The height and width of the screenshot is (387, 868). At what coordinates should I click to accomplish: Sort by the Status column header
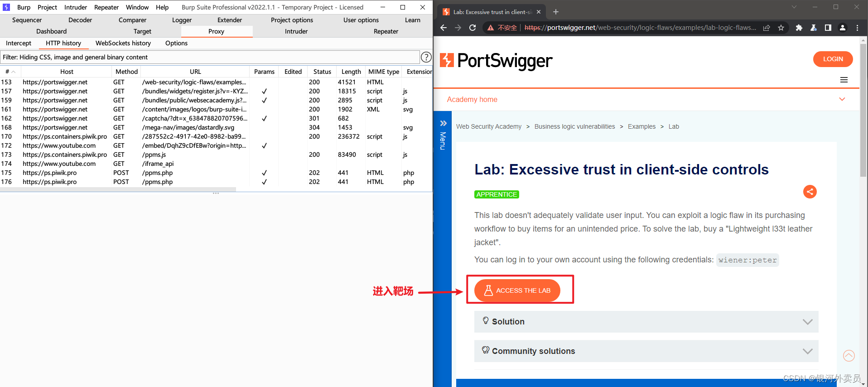pos(322,72)
